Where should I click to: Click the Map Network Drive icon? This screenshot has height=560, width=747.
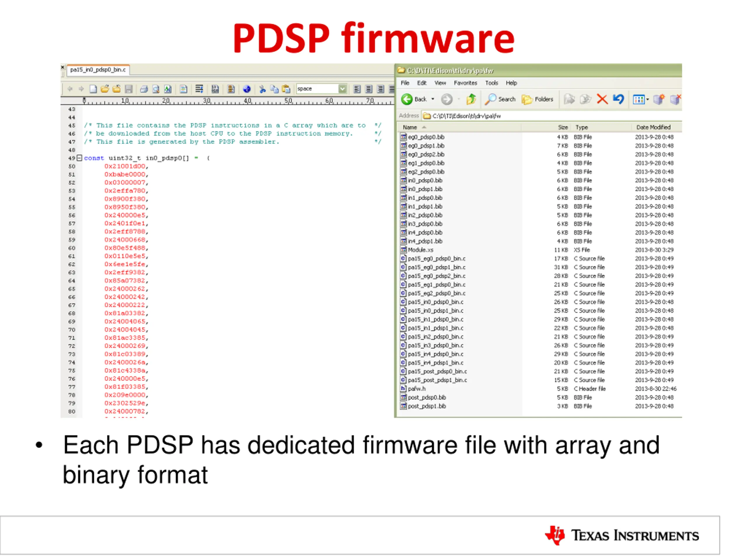659,99
